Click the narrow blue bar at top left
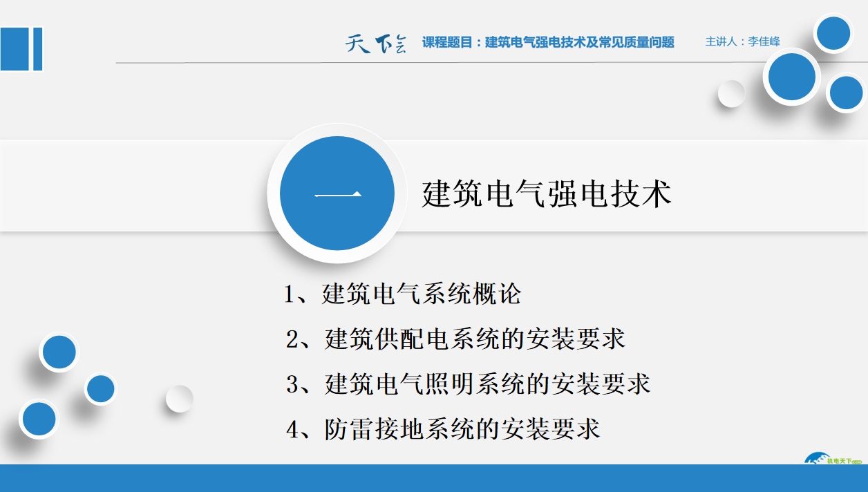 37,48
